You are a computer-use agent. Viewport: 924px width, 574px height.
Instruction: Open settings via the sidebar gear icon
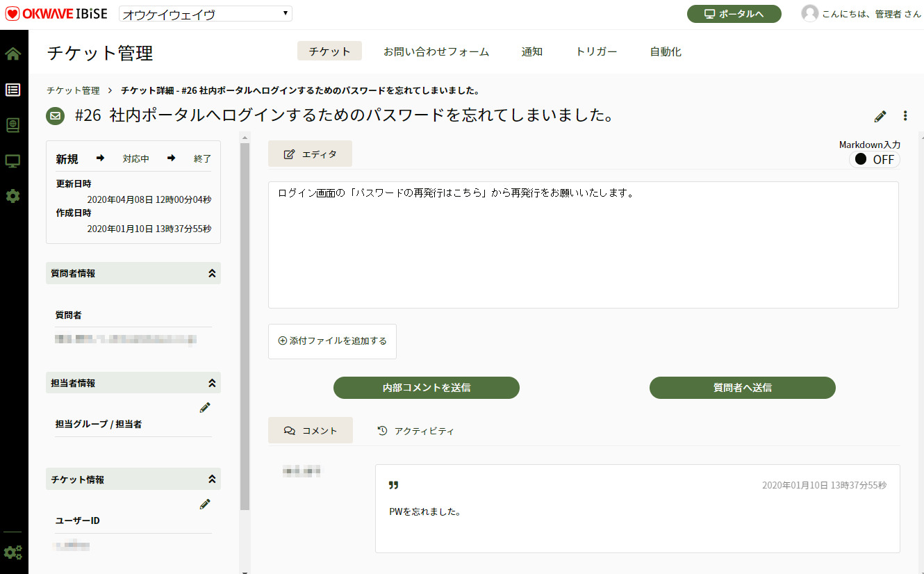click(13, 196)
